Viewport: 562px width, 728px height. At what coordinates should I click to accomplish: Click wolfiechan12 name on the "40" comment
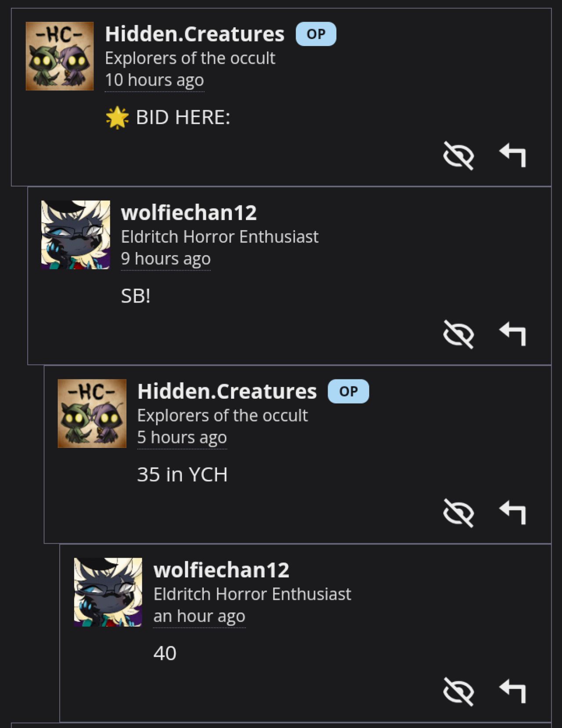[221, 570]
